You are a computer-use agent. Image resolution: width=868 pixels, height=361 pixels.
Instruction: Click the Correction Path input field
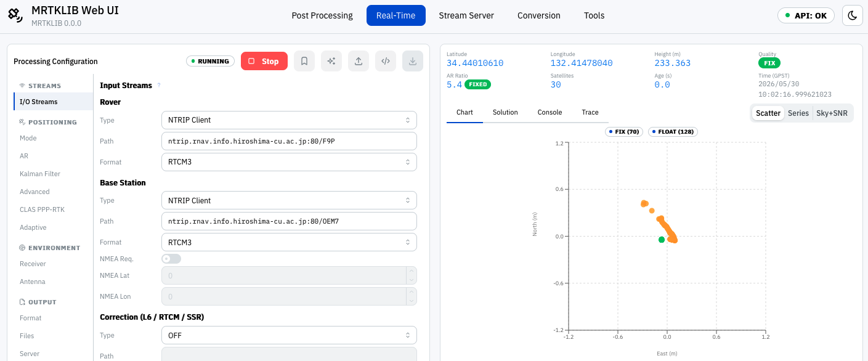coord(289,354)
